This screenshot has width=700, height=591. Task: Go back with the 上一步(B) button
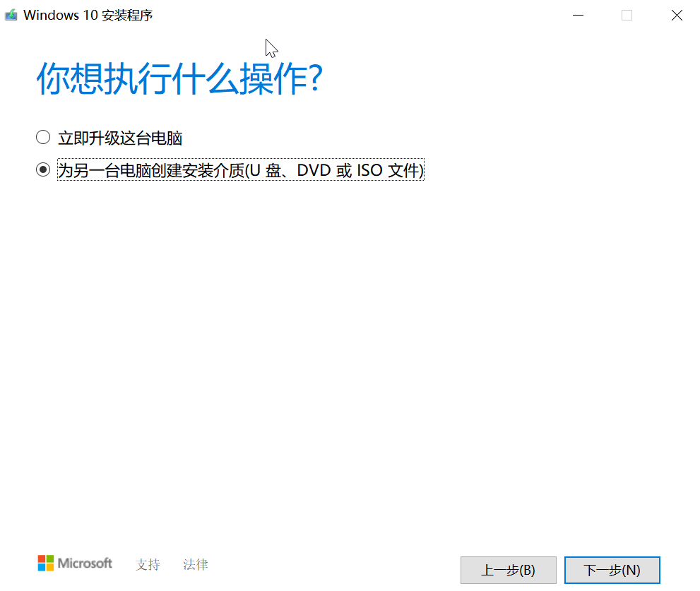click(x=509, y=570)
